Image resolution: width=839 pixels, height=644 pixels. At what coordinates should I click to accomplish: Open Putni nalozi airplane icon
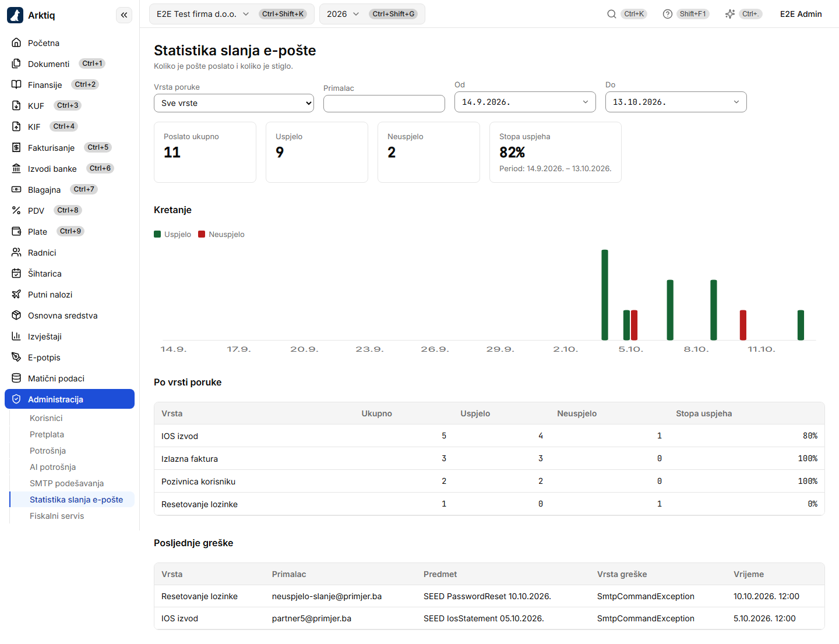click(x=16, y=294)
